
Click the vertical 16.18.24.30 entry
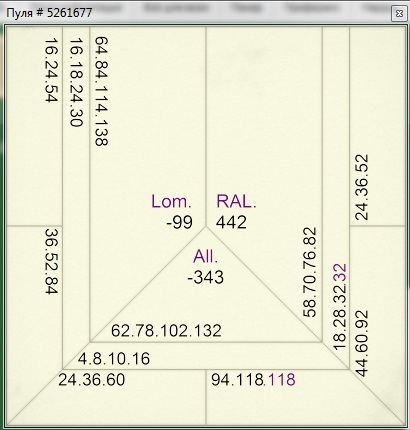76,82
